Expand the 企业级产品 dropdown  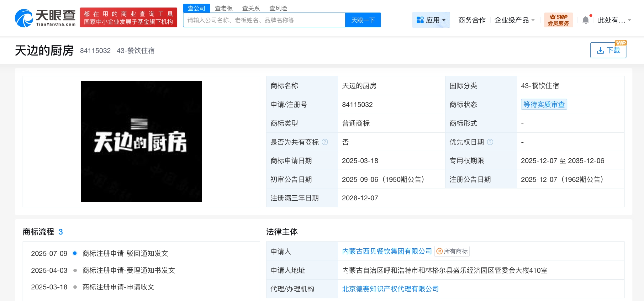click(514, 20)
